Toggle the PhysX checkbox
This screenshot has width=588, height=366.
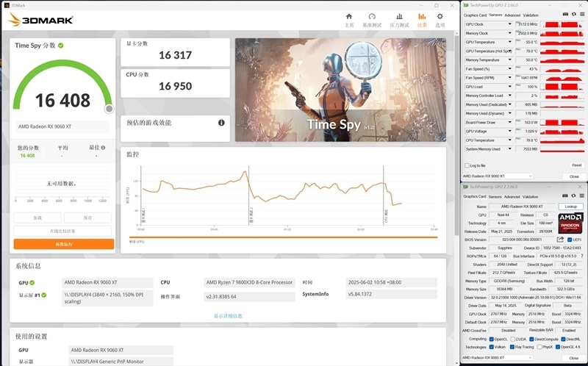[539, 347]
